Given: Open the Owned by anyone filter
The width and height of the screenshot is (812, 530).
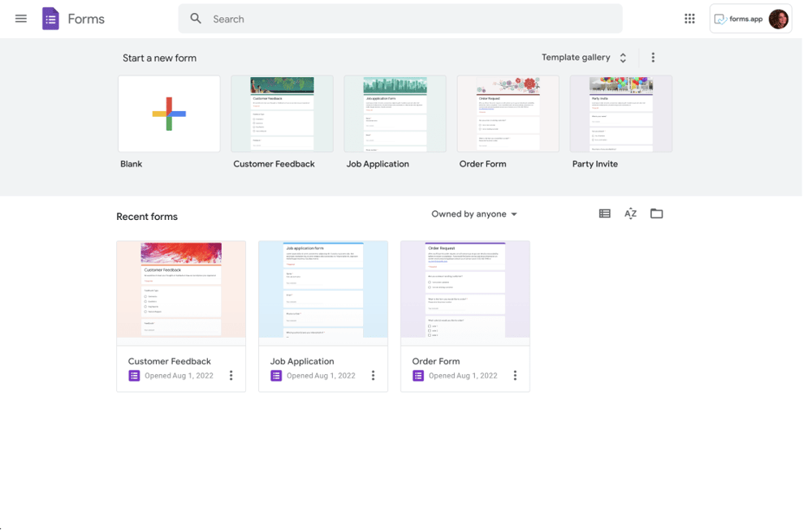Looking at the screenshot, I should (474, 213).
